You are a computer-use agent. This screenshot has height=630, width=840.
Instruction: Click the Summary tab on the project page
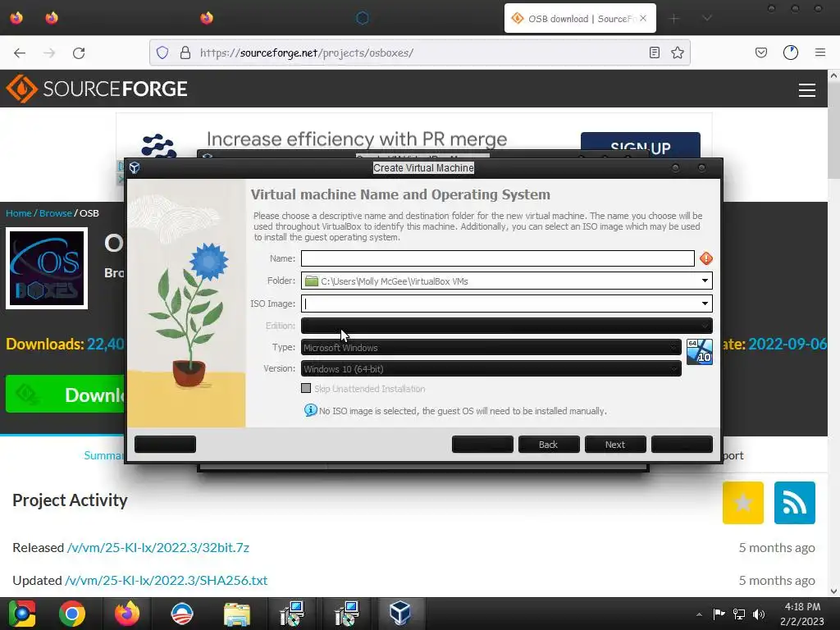103,455
